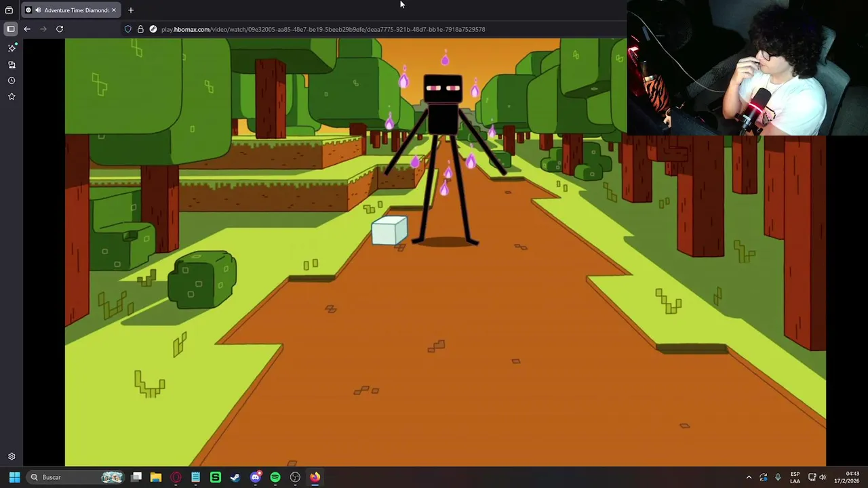Open the History sidebar icon
868x488 pixels.
12,81
